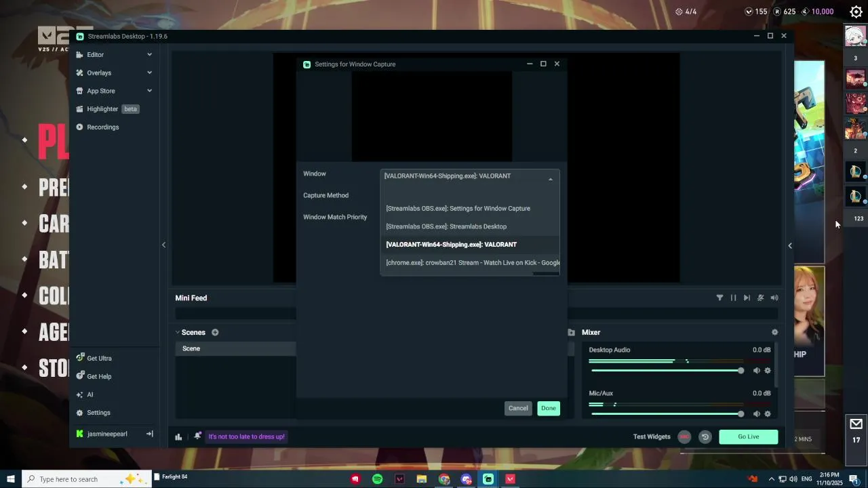
Task: Open the VALORANT mail inbox icon
Action: pos(856,424)
